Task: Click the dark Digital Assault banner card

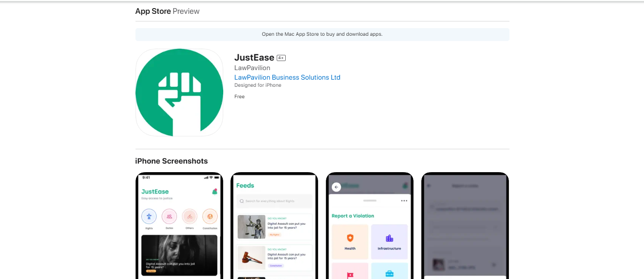Action: coord(179,255)
